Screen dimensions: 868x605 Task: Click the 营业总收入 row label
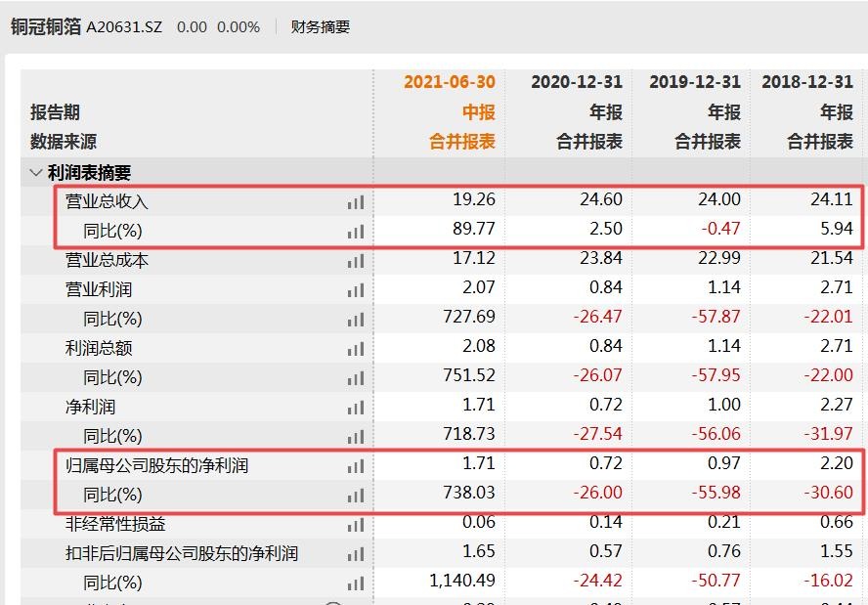click(x=107, y=201)
